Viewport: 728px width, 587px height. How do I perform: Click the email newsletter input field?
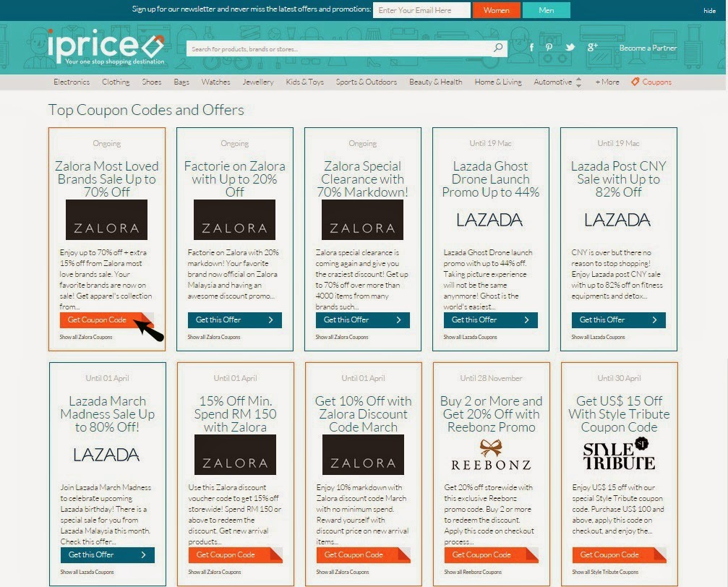click(x=421, y=10)
